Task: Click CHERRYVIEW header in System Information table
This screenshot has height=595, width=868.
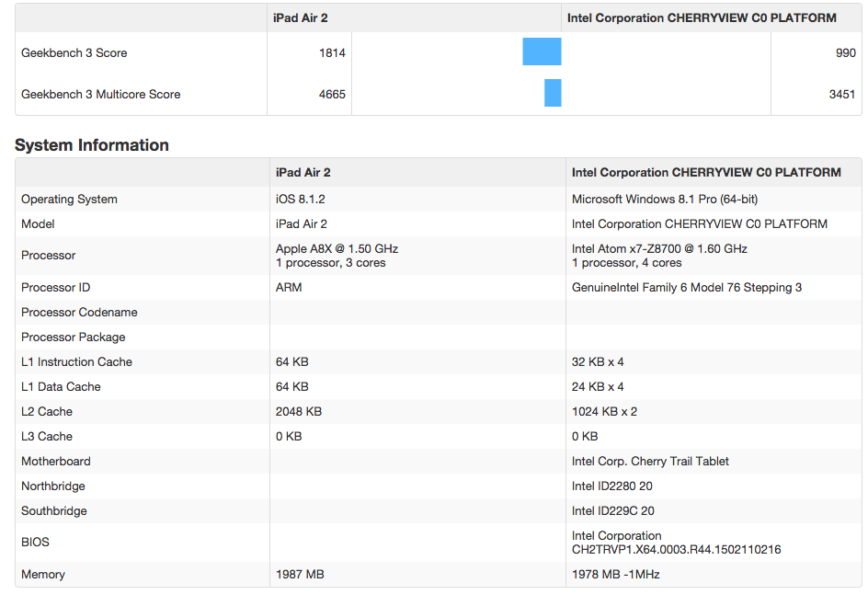Action: pos(706,172)
